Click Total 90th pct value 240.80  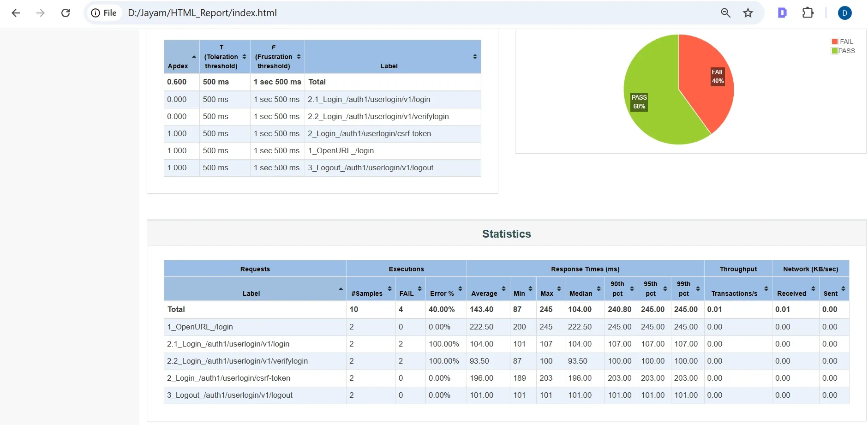pyautogui.click(x=619, y=309)
